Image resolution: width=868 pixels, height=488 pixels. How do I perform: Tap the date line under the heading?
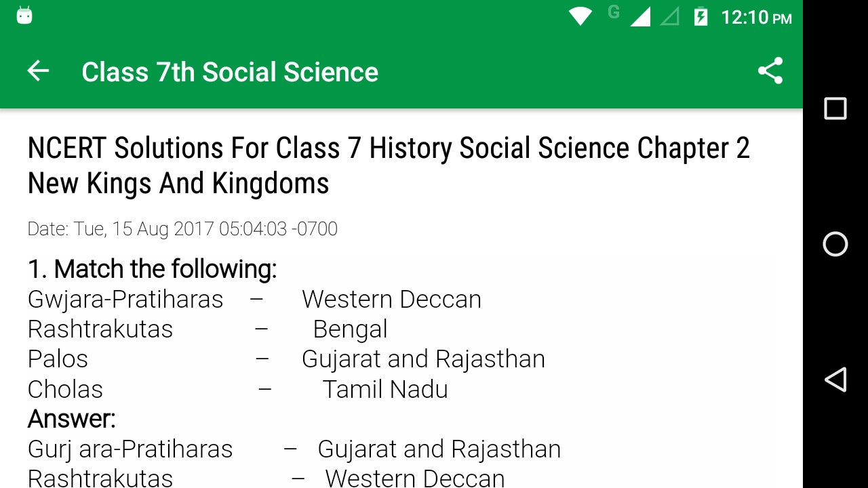182,229
